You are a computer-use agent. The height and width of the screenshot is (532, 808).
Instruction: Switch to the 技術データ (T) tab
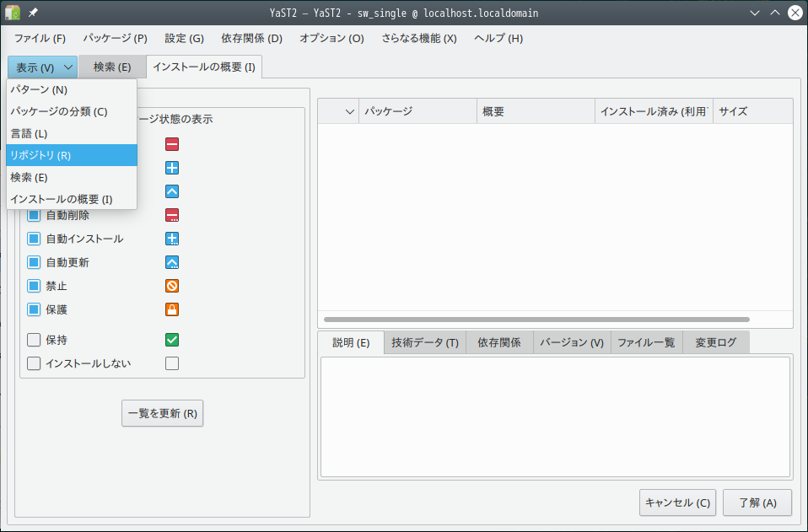click(425, 342)
